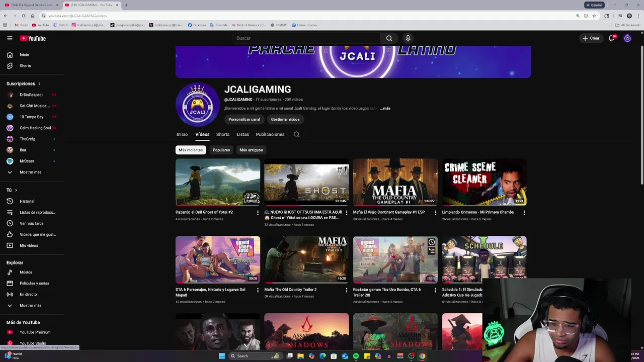The height and width of the screenshot is (362, 644).
Task: Open Chrome three-dot menu
Action: [637, 16]
